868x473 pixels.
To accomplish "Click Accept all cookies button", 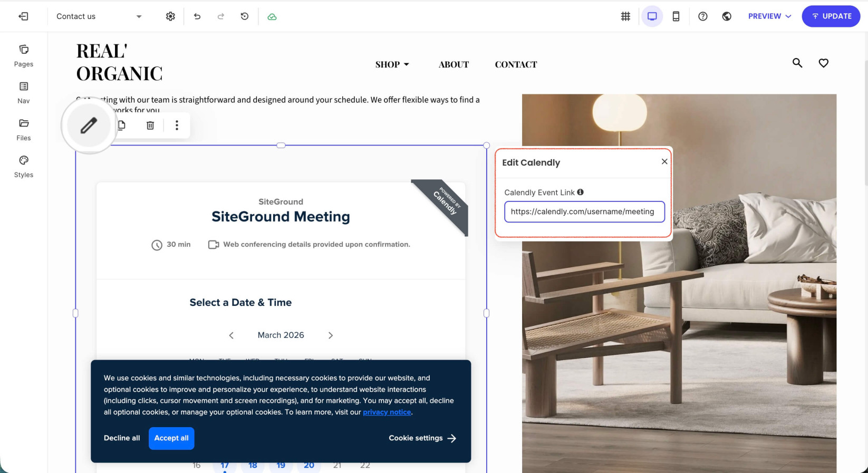I will point(171,438).
